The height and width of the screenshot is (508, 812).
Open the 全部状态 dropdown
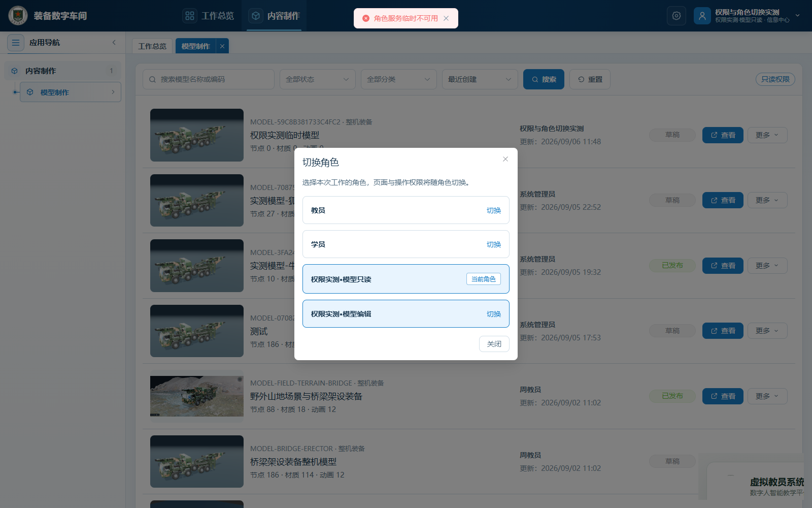coord(318,79)
